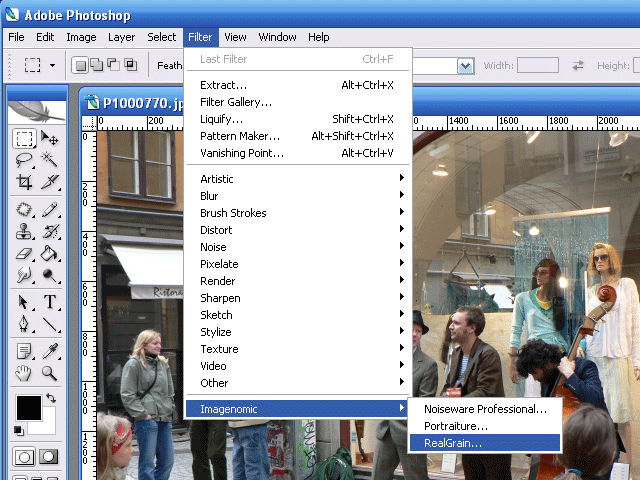Open the Edit menu
The width and height of the screenshot is (640, 480).
point(45,37)
